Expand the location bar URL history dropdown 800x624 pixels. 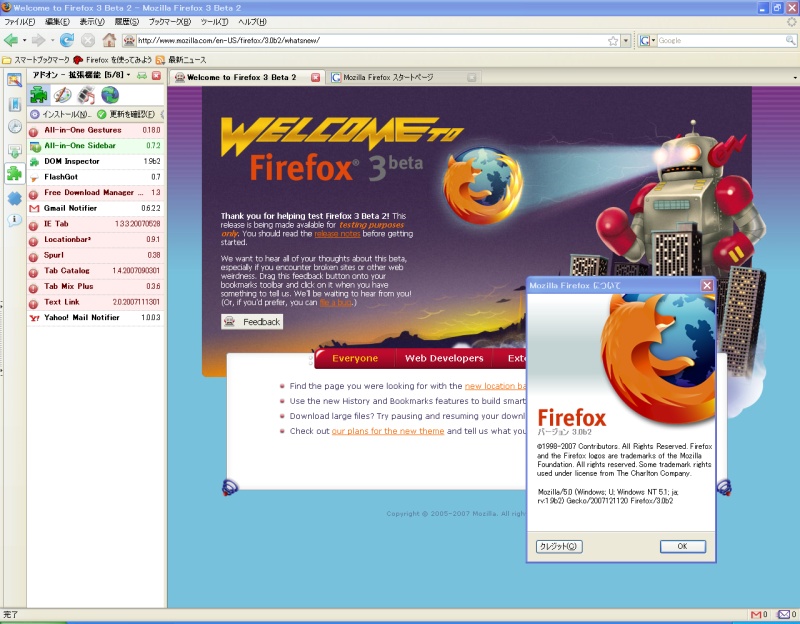click(626, 41)
